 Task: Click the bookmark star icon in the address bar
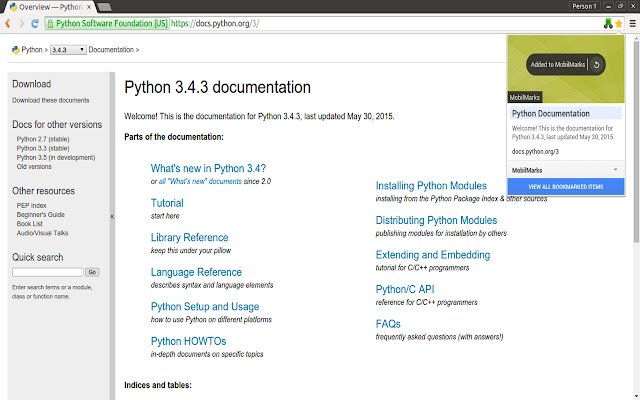(619, 22)
